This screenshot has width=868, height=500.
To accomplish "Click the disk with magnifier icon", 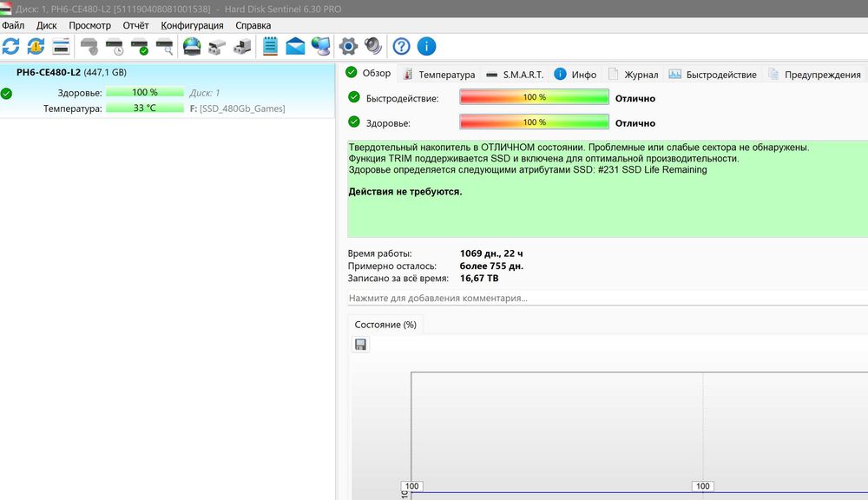I will coord(164,47).
